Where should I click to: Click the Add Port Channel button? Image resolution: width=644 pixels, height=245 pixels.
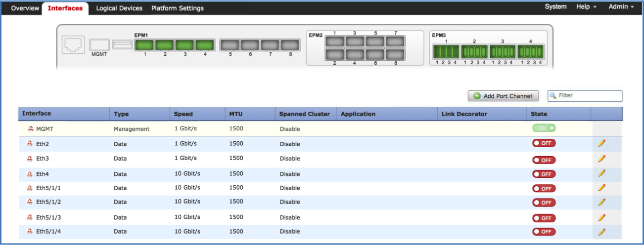pos(503,96)
